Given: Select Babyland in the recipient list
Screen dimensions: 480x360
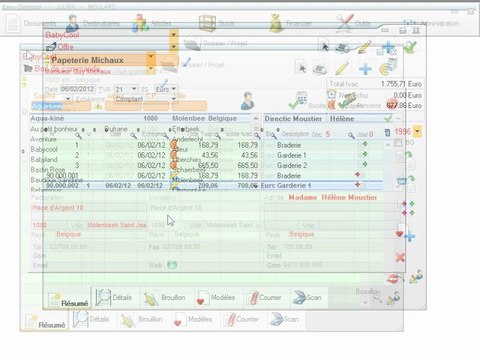Looking at the screenshot, I should coord(44,159).
